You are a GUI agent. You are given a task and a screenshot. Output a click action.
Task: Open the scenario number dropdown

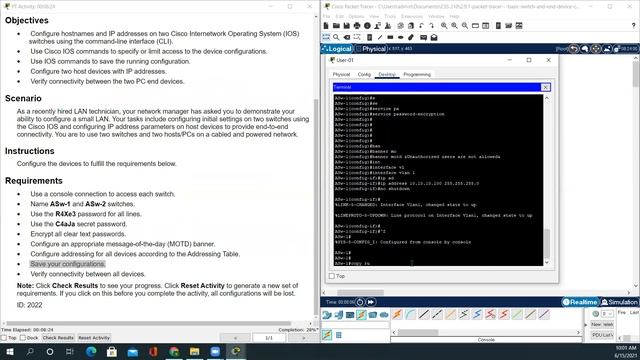click(x=607, y=313)
